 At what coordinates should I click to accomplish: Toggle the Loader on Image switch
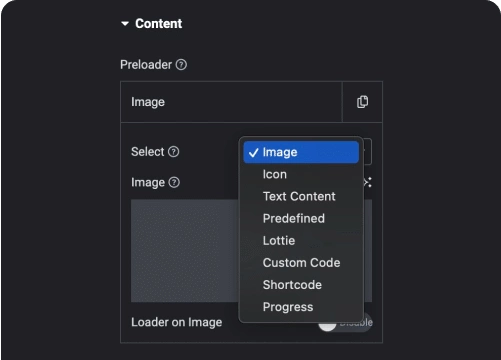pos(345,322)
